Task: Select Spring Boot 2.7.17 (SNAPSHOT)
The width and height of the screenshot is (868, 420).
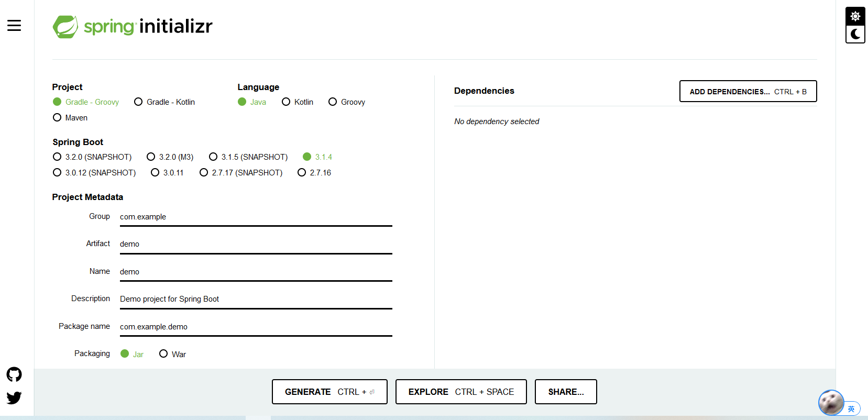Action: pos(241,173)
